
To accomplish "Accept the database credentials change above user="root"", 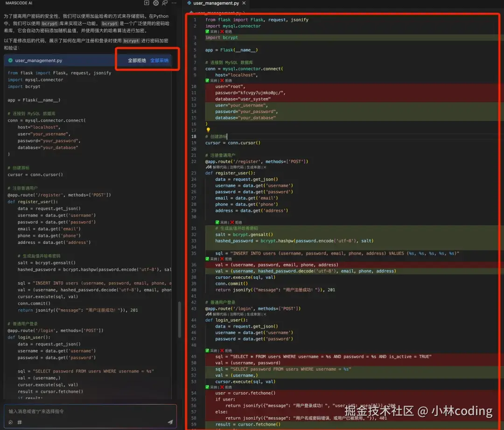I will [211, 81].
